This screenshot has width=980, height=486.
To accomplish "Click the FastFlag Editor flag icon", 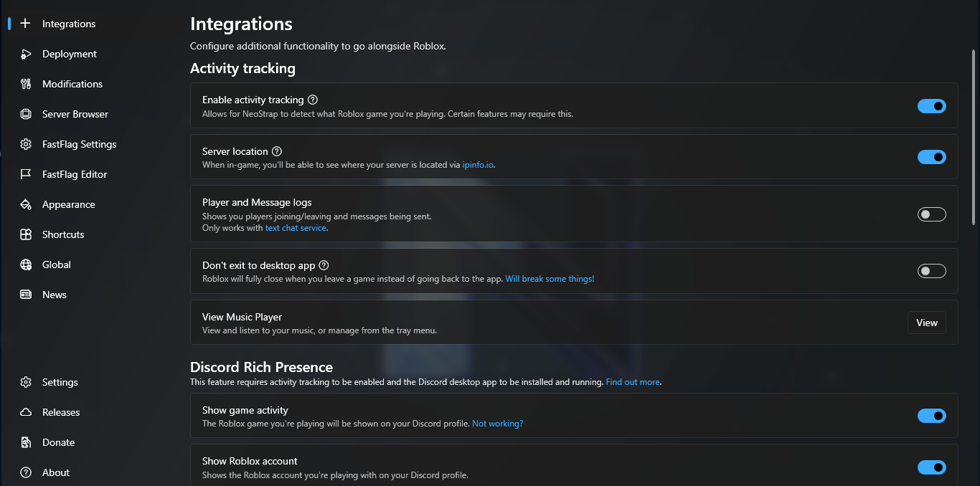I will point(26,174).
